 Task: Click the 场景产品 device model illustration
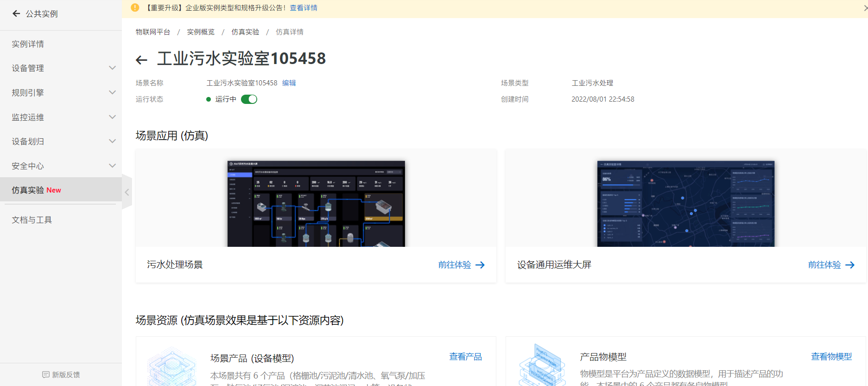click(171, 367)
